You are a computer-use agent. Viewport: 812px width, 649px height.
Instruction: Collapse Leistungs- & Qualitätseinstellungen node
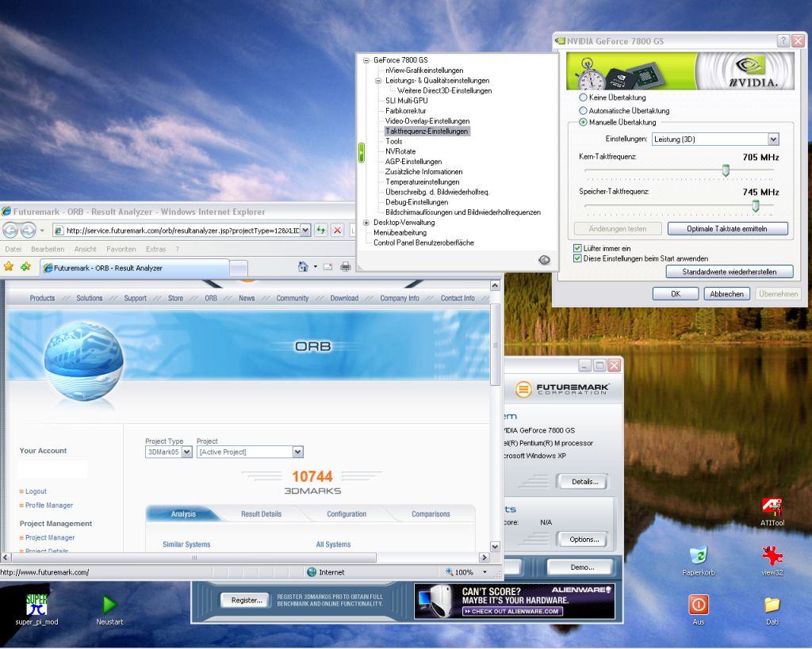pos(378,81)
